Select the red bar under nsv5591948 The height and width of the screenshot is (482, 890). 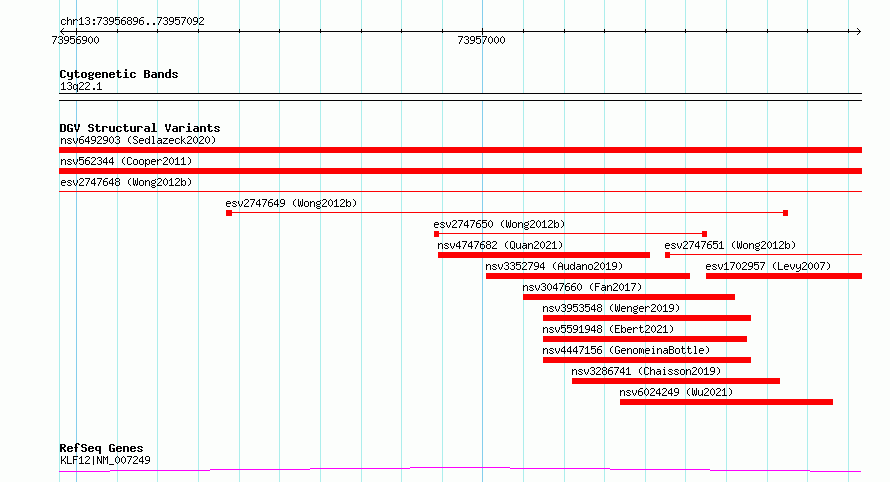pos(645,339)
